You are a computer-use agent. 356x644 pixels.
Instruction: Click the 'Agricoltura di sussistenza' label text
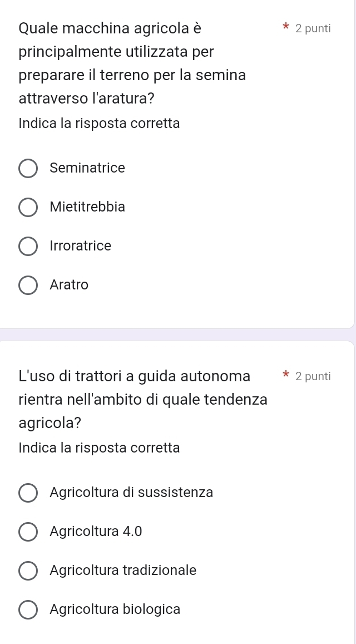(x=131, y=493)
